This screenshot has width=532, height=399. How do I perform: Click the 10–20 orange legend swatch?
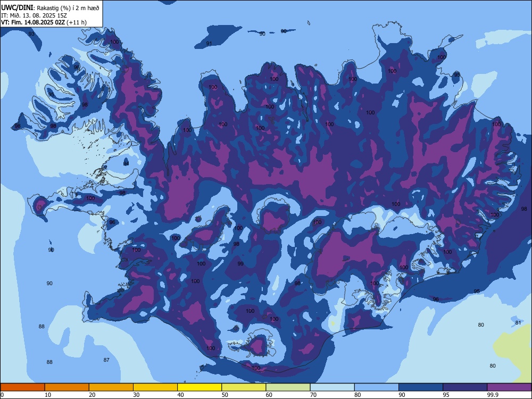pos(67,387)
